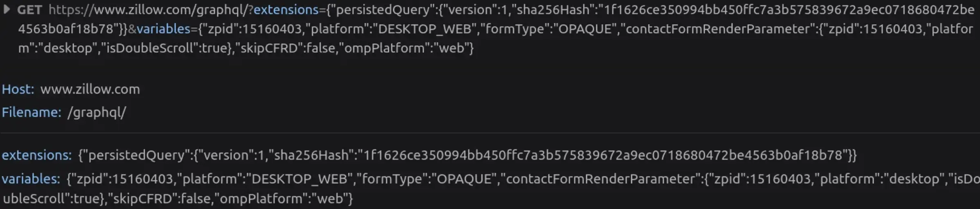Click the /graphql/ filename value

[x=97, y=112]
